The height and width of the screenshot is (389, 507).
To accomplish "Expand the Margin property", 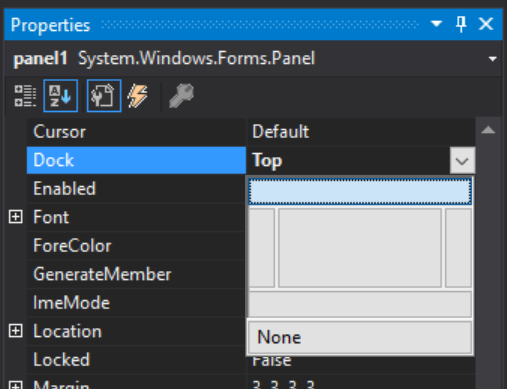I will [x=16, y=385].
